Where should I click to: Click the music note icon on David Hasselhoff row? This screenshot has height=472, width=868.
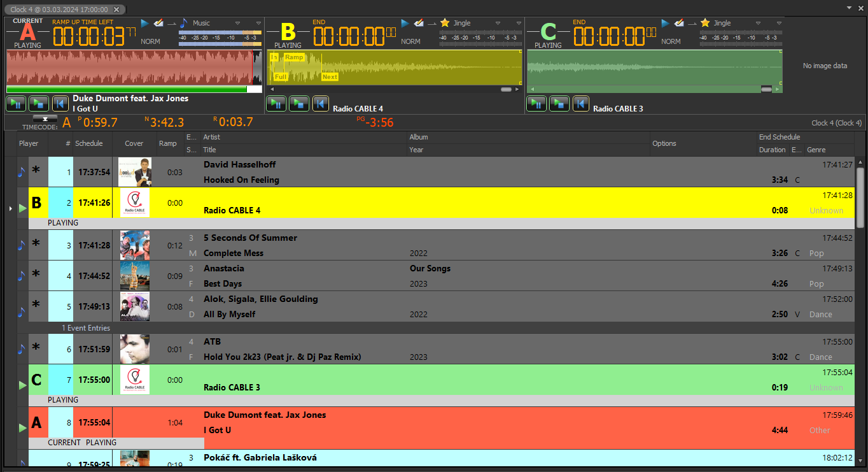coord(21,171)
